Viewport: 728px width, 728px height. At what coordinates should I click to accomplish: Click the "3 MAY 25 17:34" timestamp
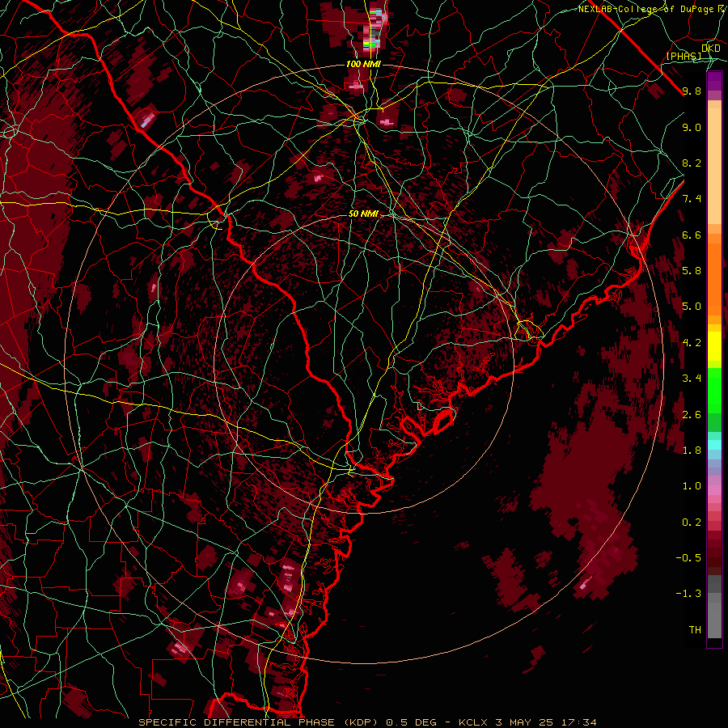coord(545,722)
